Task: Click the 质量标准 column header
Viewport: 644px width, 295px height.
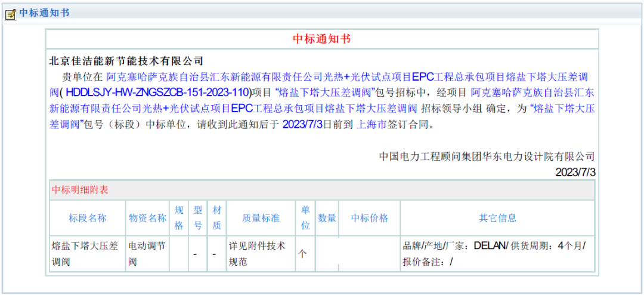Action: (261, 218)
